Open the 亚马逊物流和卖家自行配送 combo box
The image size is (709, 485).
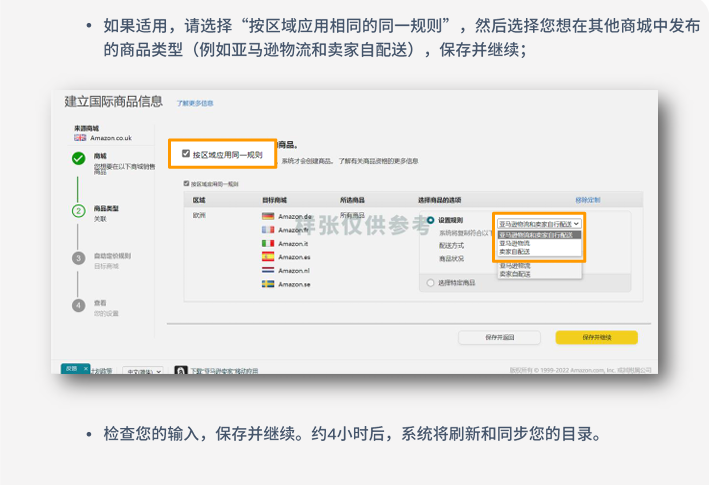[539, 224]
